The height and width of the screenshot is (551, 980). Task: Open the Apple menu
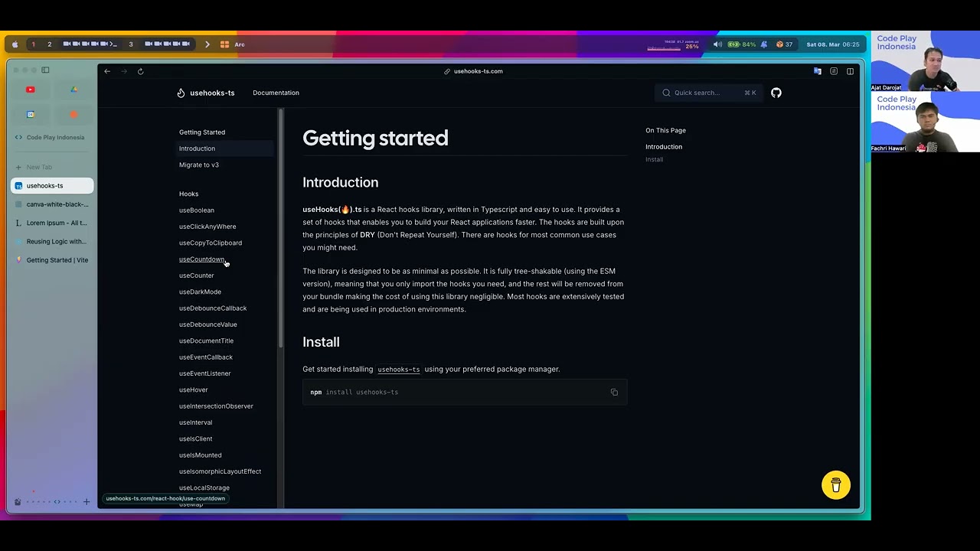coord(15,44)
